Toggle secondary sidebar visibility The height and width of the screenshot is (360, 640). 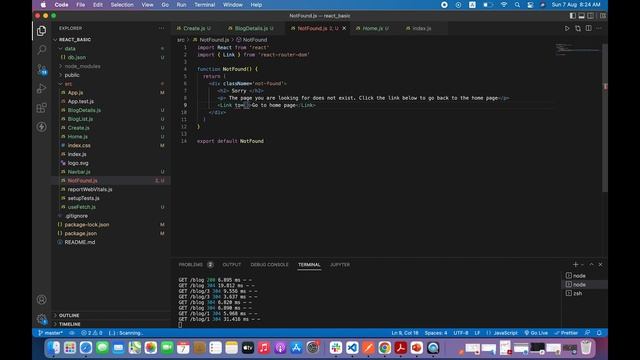(591, 16)
